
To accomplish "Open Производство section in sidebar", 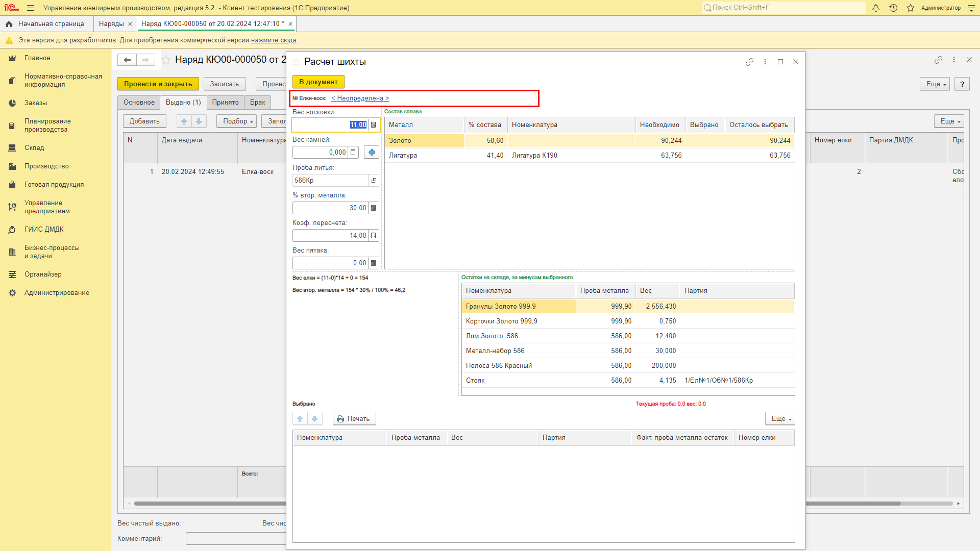I will [46, 166].
